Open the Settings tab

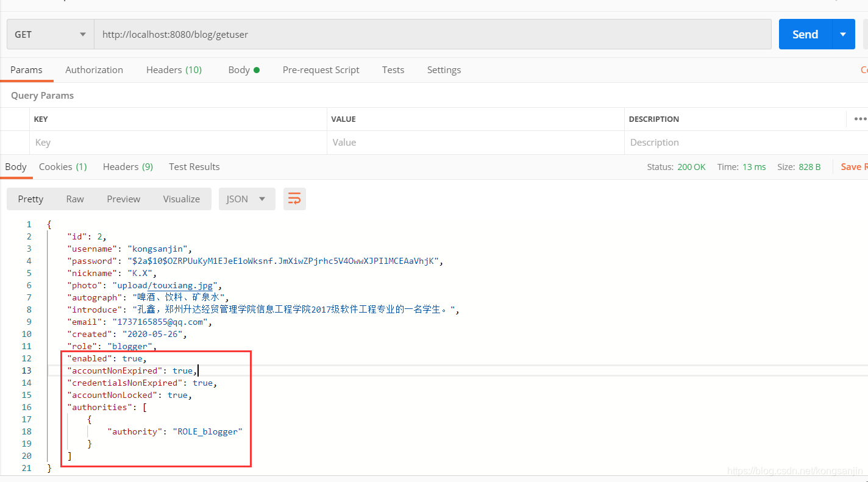444,70
